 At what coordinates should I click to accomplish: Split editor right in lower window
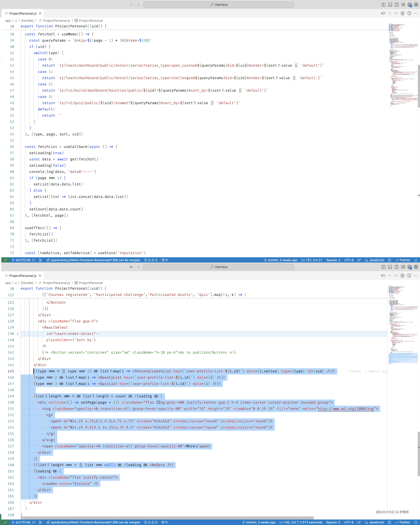click(409, 276)
